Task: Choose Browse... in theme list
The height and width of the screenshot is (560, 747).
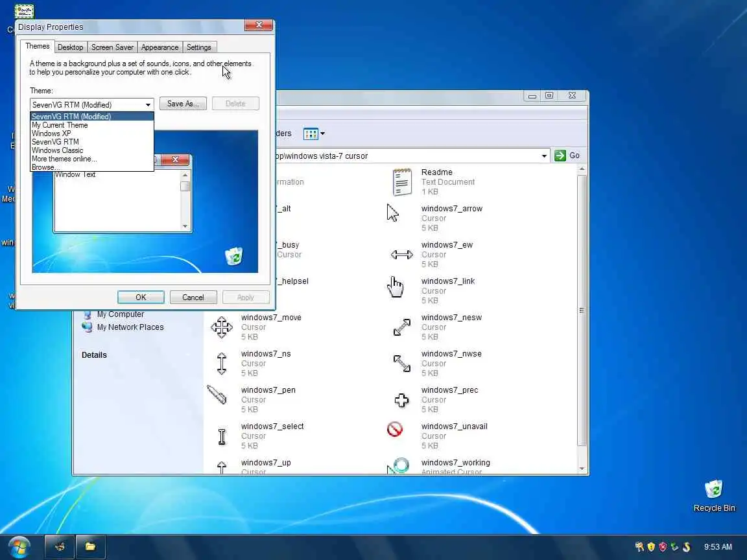Action: click(x=92, y=167)
